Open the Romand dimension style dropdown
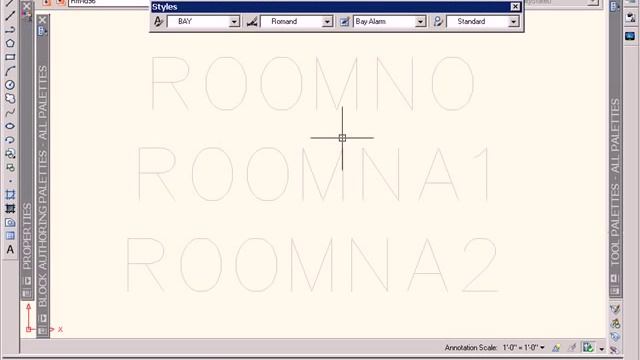 (327, 22)
